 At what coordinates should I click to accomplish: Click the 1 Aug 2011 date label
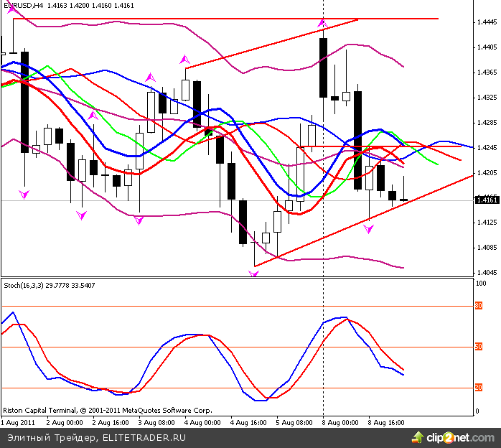coord(19,423)
